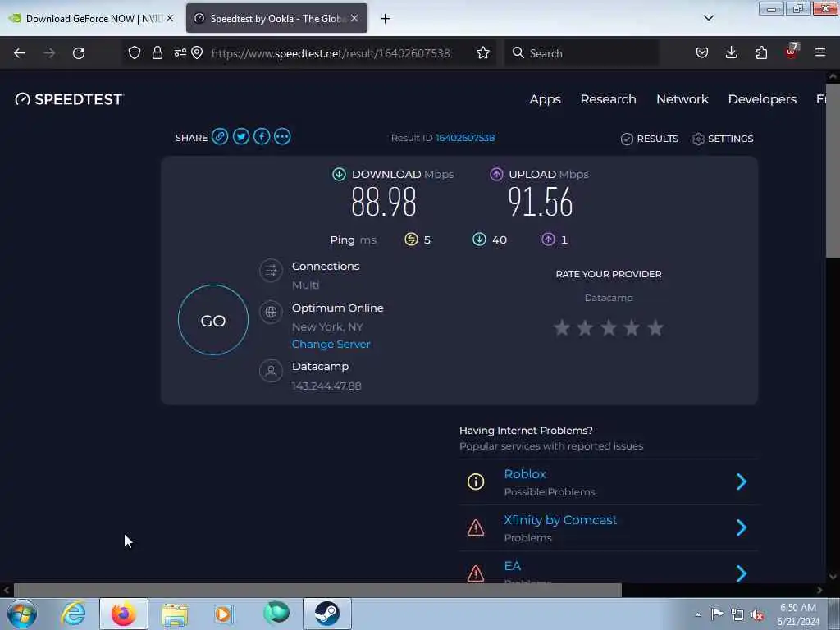Open File Explorer from taskbar

coord(175,614)
